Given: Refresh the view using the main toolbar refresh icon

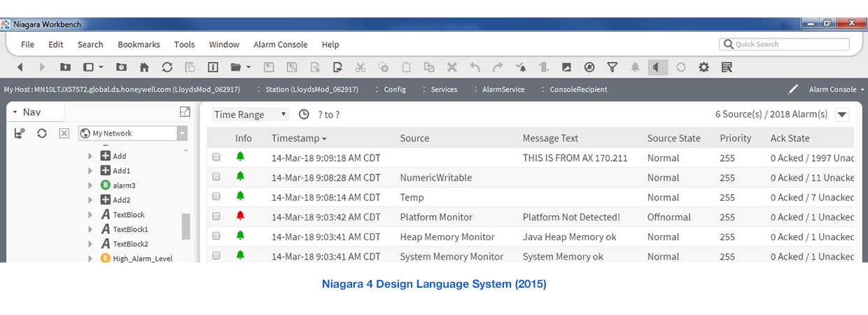Looking at the screenshot, I should (x=167, y=67).
